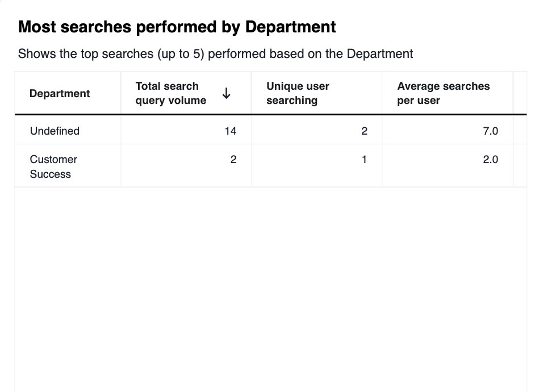The width and height of the screenshot is (535, 392).
Task: Click unique users value for Undefined
Action: click(364, 131)
